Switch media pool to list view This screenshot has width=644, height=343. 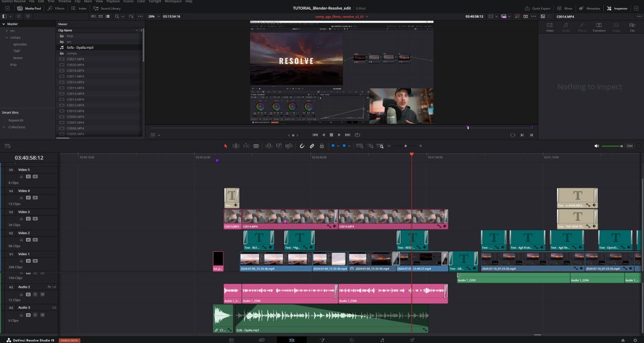[x=107, y=17]
